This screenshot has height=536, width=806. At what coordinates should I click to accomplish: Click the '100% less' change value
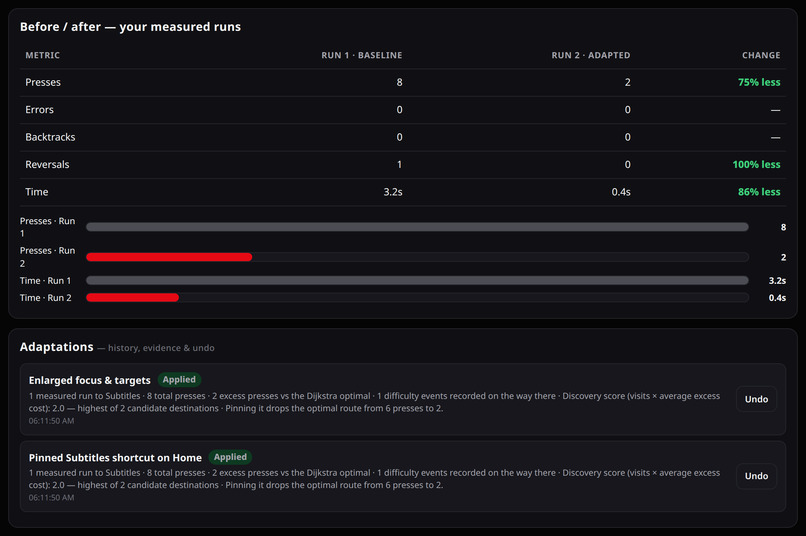[756, 164]
